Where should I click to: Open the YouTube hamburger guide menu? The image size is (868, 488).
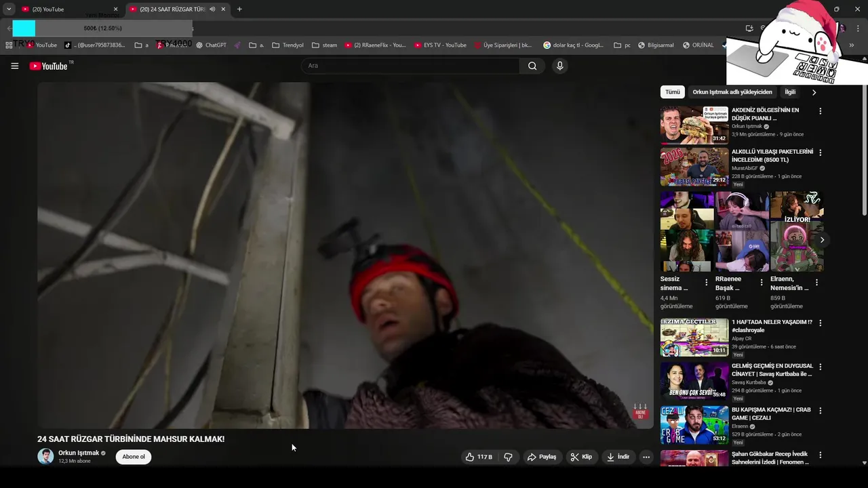point(14,66)
